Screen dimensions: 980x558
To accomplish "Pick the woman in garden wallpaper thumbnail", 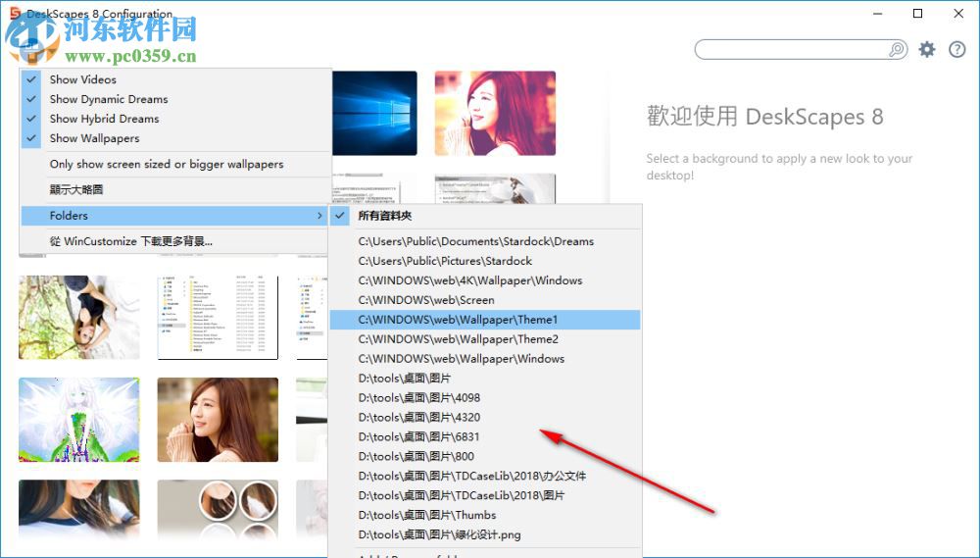I will [x=79, y=317].
